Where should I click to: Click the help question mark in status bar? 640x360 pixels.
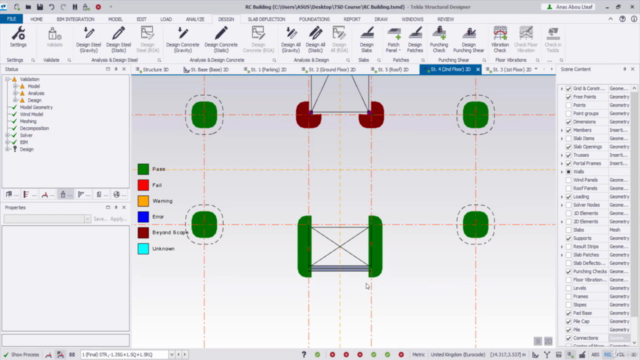tap(304, 355)
